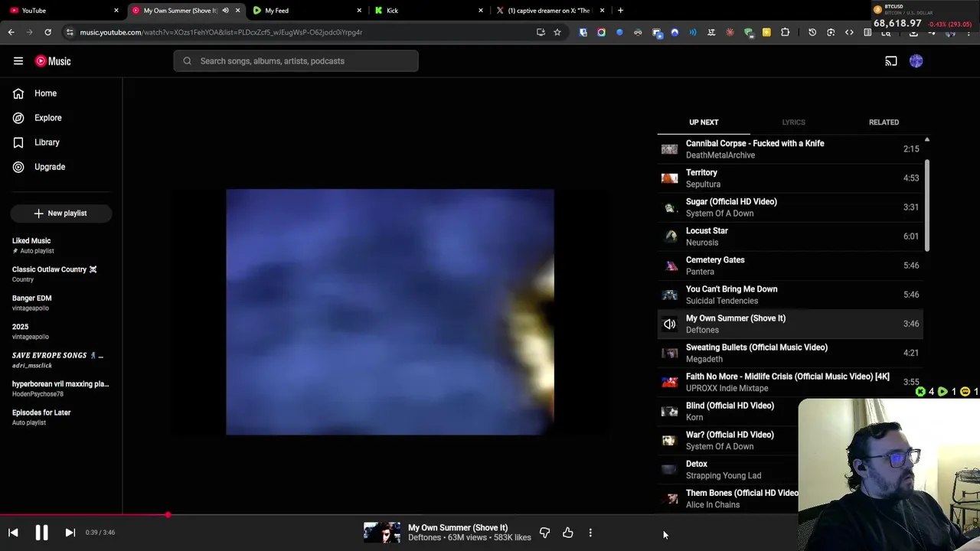Pause the current song

(41, 533)
